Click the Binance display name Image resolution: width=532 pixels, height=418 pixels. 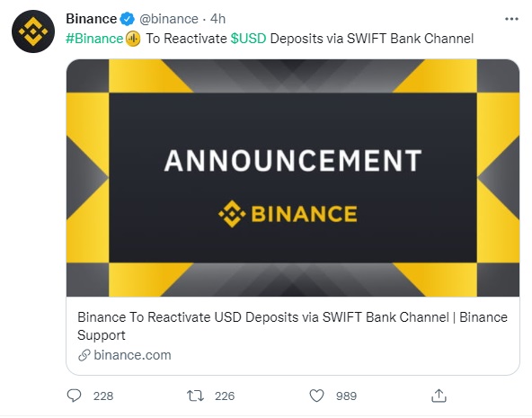[x=92, y=19]
